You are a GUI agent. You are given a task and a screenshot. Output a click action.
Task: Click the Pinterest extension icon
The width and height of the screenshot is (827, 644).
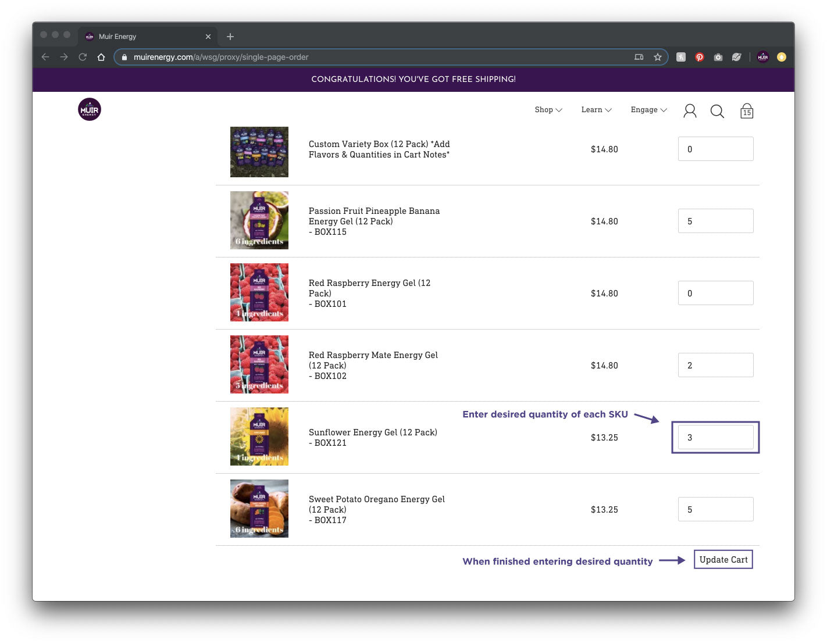(700, 57)
